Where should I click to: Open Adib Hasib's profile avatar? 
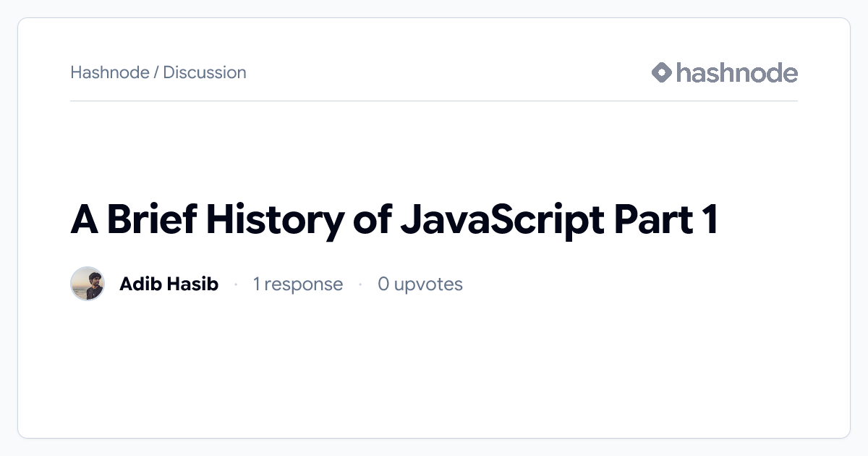pyautogui.click(x=88, y=284)
